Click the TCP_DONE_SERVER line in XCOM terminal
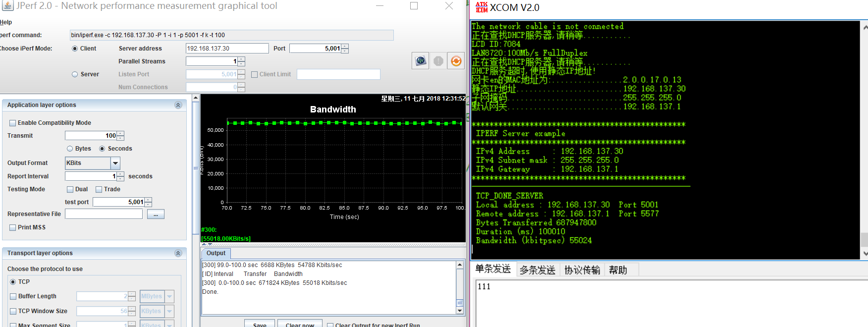The height and width of the screenshot is (327, 868). click(509, 196)
